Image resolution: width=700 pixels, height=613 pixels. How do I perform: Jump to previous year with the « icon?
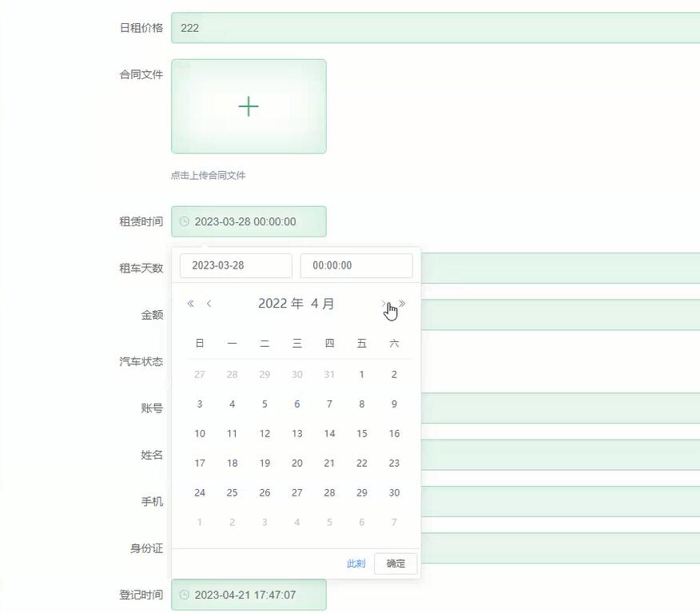190,304
